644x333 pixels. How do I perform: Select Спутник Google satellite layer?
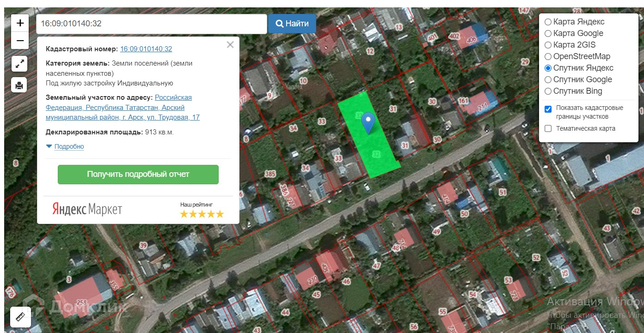[x=548, y=79]
